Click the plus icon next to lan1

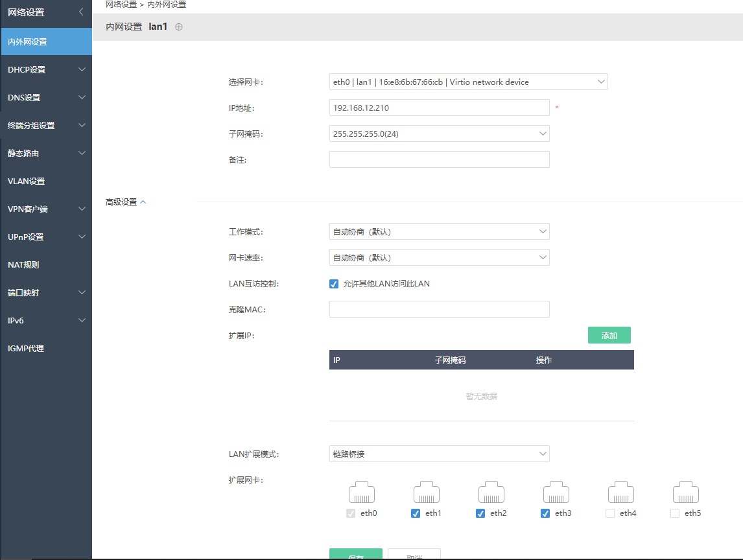click(179, 27)
